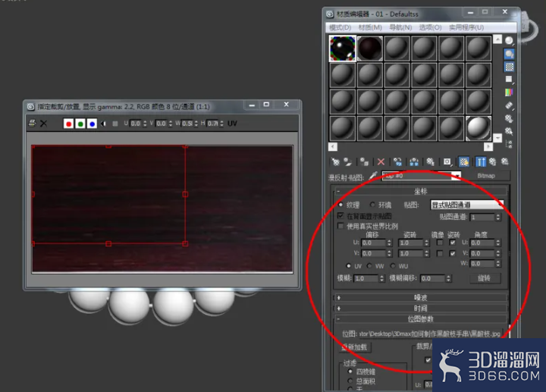Image resolution: width=546 pixels, height=392 pixels.
Task: Click the 旋转 button
Action: coord(485,278)
